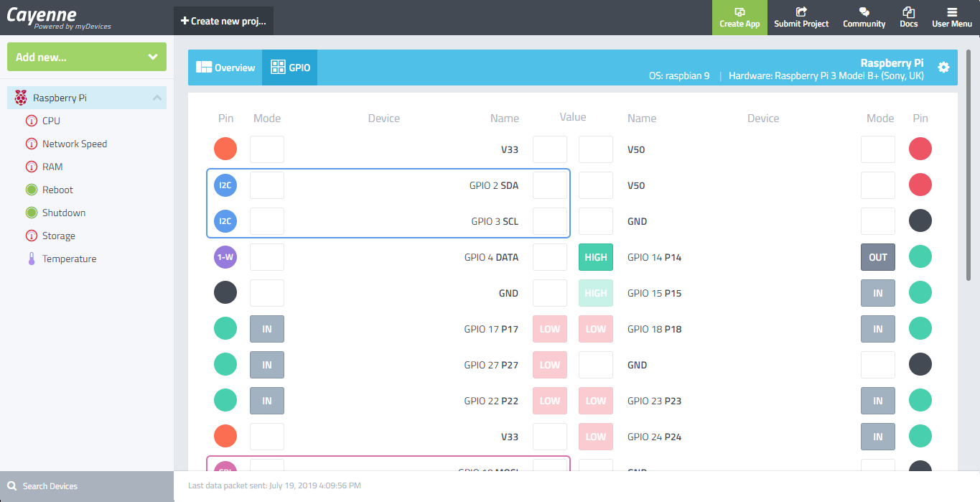Click the Create App icon

point(739,12)
